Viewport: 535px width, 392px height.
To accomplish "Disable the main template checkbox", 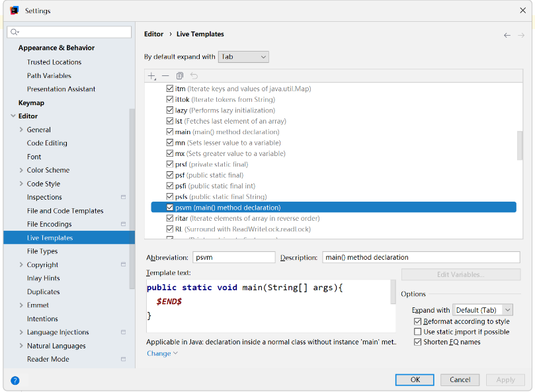I will pyautogui.click(x=170, y=132).
